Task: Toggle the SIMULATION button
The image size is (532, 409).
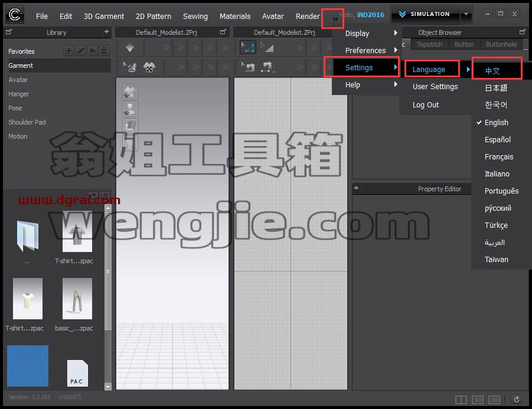Action: [x=425, y=14]
